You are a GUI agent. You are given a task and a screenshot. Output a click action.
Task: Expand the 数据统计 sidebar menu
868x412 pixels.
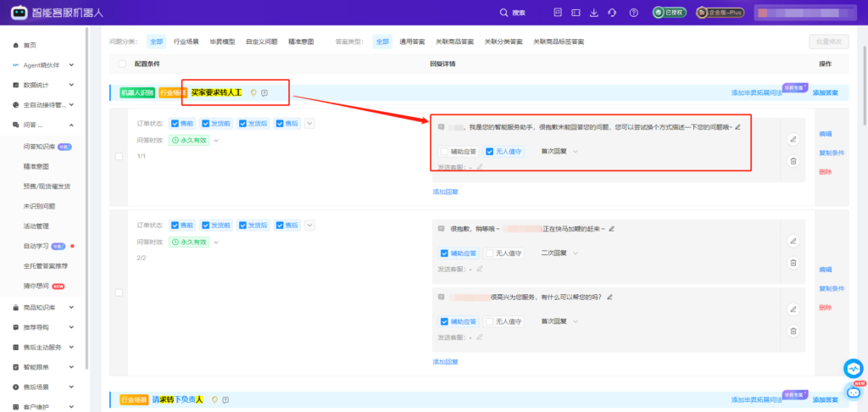coord(71,85)
